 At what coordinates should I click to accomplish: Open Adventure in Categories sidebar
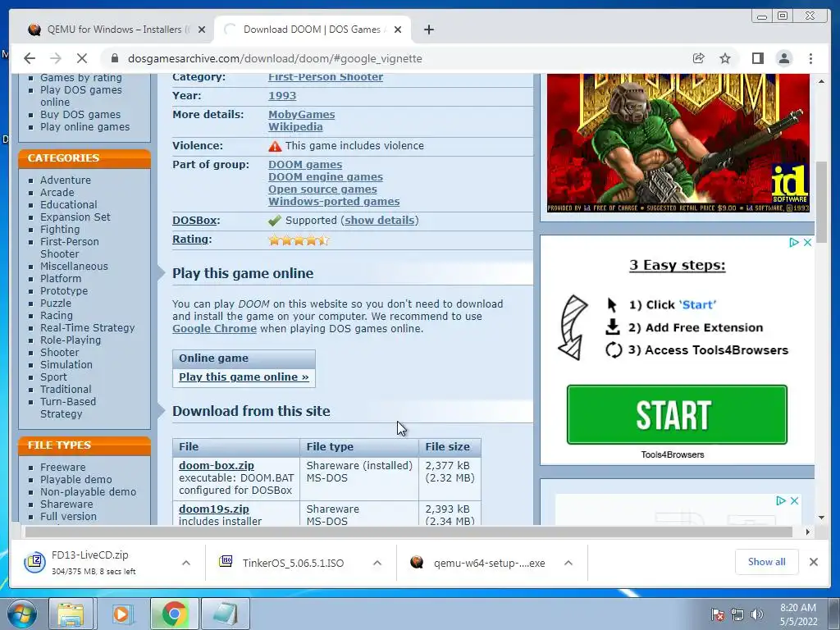[x=66, y=180]
